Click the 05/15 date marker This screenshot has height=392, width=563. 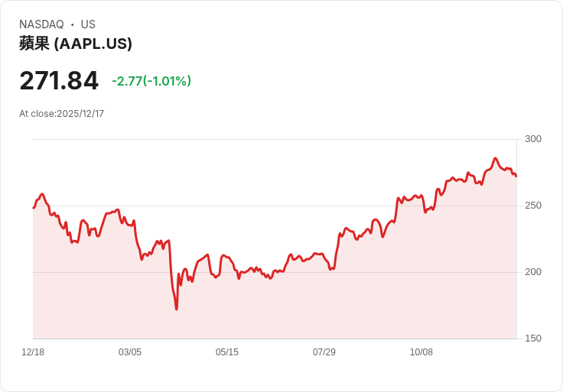227,352
